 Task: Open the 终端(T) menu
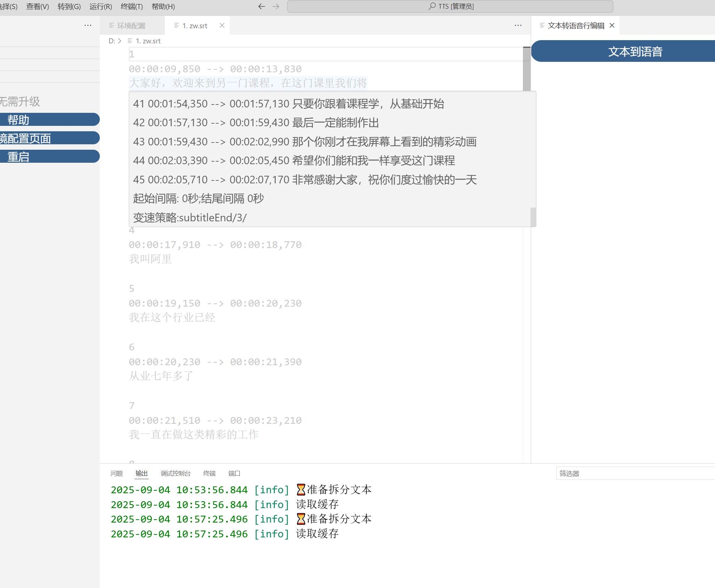[132, 7]
